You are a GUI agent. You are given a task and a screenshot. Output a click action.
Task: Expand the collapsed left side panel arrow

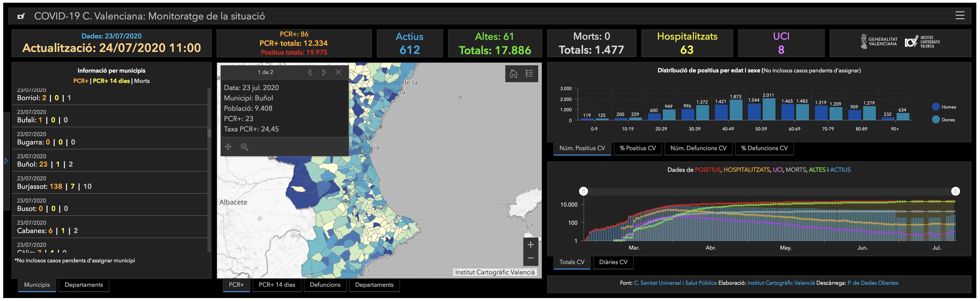[6, 161]
